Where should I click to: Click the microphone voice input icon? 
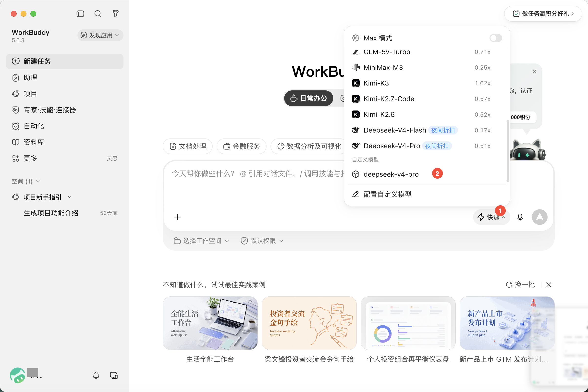tap(520, 217)
